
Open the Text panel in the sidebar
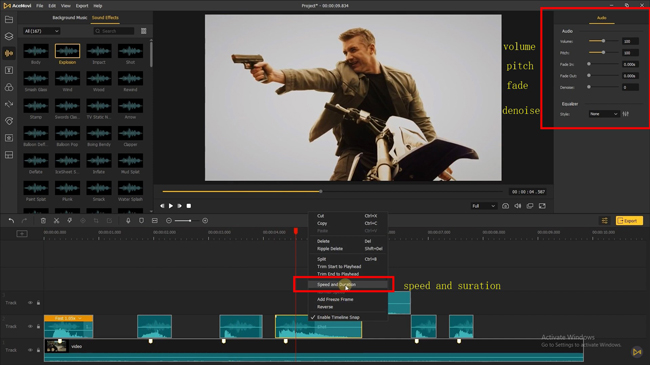pos(9,70)
